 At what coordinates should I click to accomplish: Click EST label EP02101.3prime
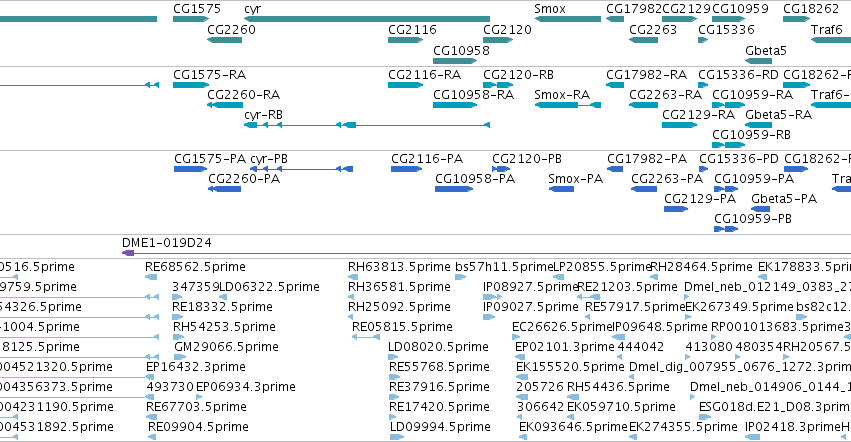[564, 346]
